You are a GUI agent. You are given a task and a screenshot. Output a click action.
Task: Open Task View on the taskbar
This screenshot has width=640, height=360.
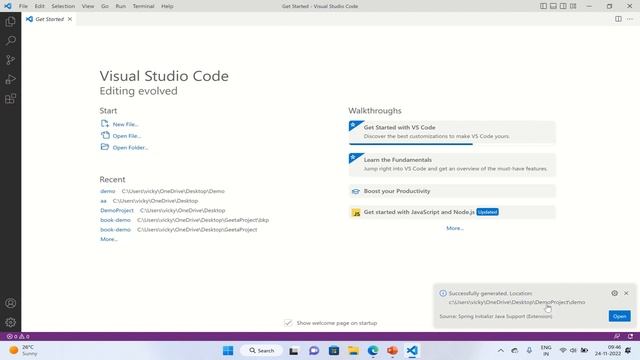[x=293, y=351]
